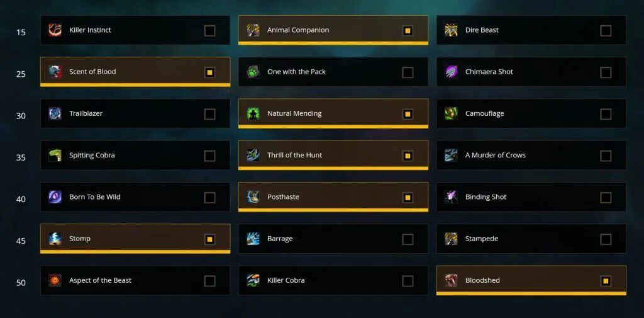644x318 pixels.
Task: Click the Chimaera Shot talent icon
Action: (x=451, y=72)
